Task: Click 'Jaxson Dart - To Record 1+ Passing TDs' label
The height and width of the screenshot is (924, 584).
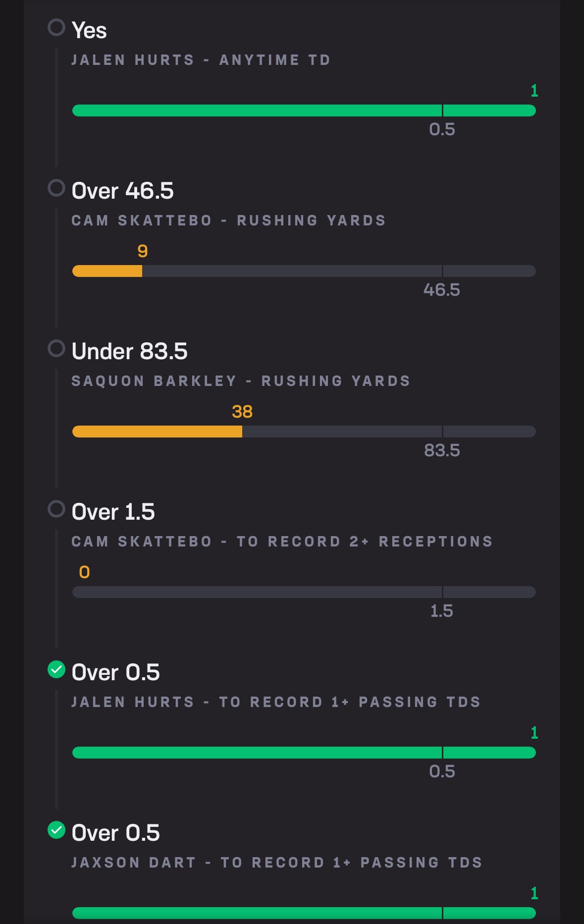Action: (x=277, y=863)
